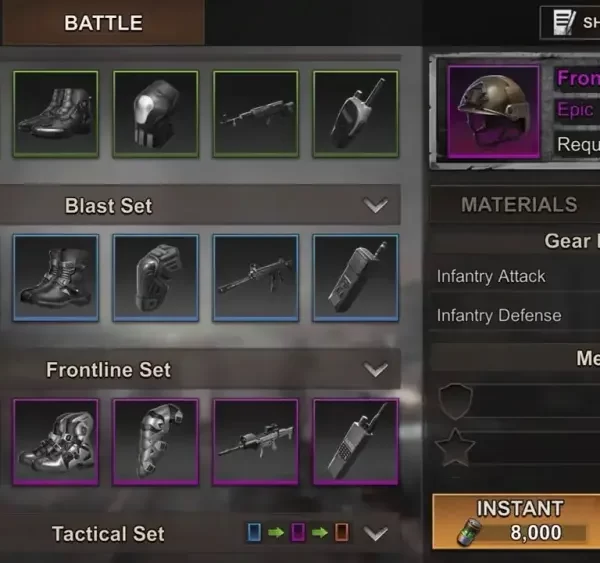The image size is (600, 563).
Task: Expand the Tactical Set section
Action: (x=376, y=533)
